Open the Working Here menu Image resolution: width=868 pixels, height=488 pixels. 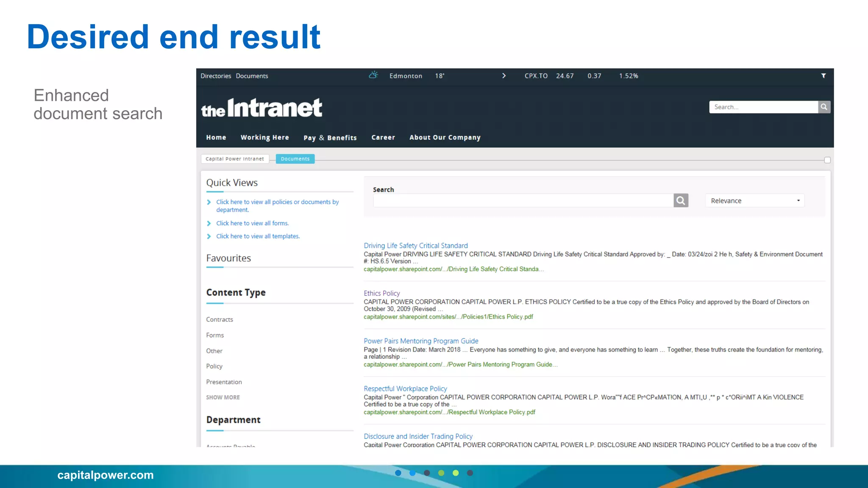264,138
